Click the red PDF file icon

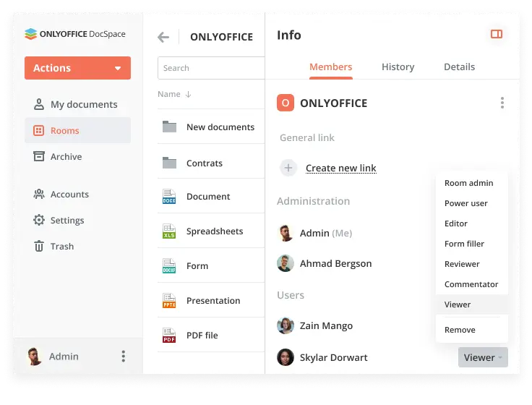pyautogui.click(x=169, y=335)
